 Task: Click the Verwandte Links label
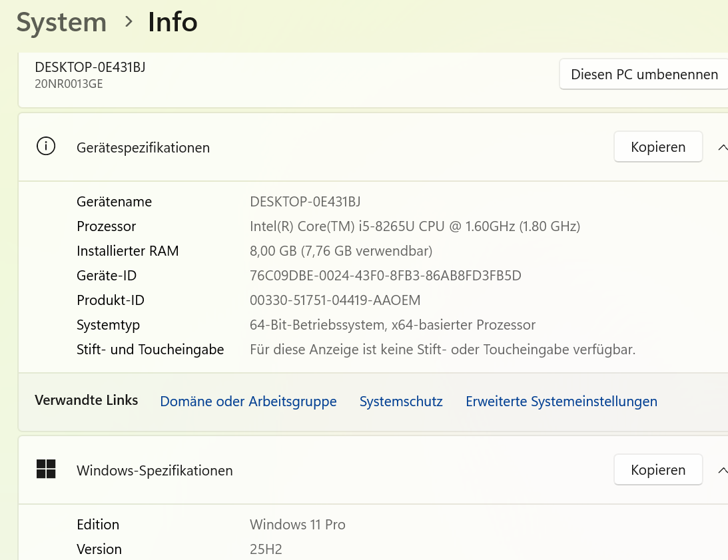tap(87, 400)
